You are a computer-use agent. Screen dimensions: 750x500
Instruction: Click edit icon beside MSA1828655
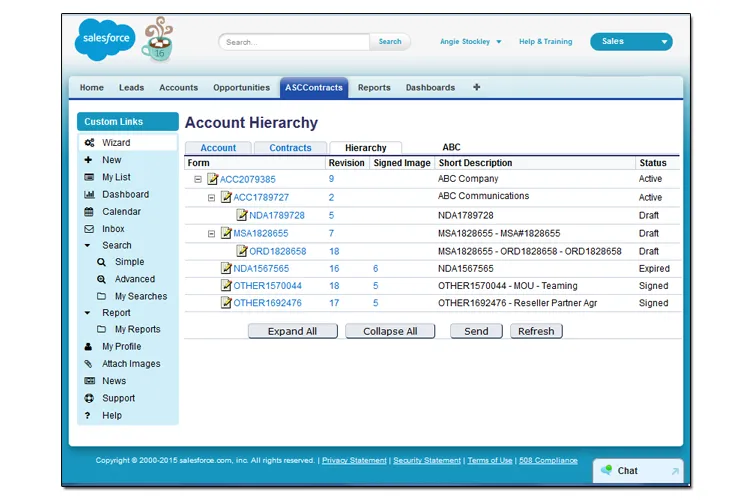point(226,233)
